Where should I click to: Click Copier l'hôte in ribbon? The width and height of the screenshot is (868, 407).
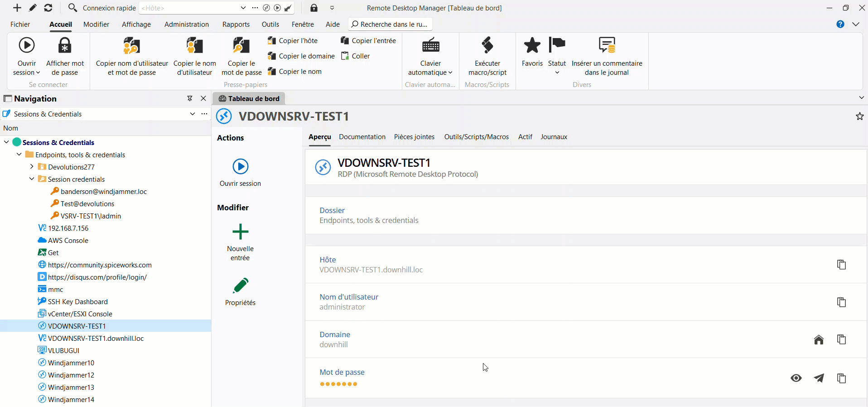tap(293, 41)
